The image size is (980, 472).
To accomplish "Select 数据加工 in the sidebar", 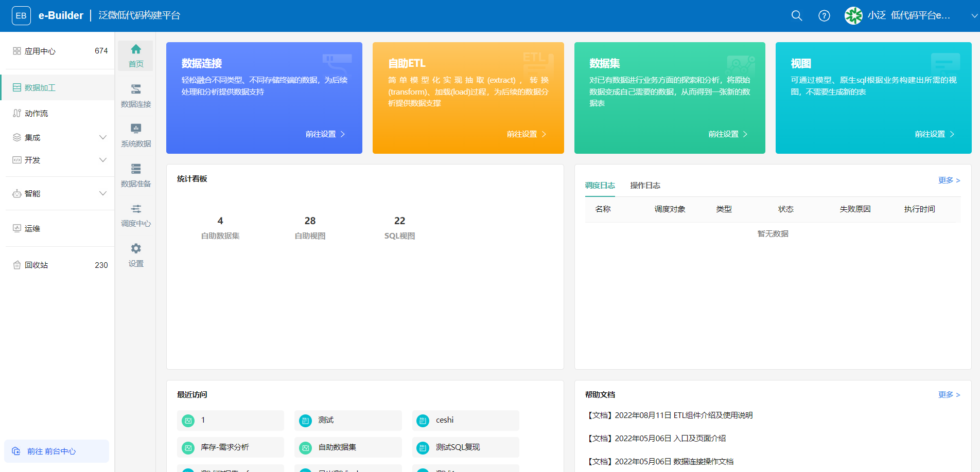I will point(57,87).
